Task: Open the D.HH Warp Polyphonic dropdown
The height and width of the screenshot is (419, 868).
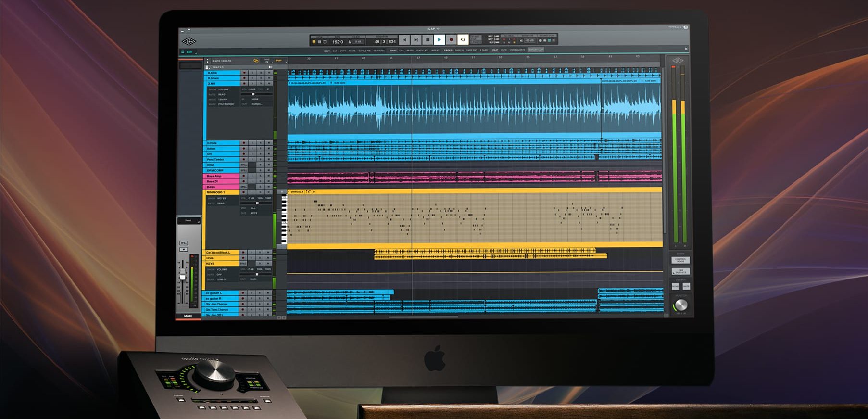Action: click(x=226, y=104)
